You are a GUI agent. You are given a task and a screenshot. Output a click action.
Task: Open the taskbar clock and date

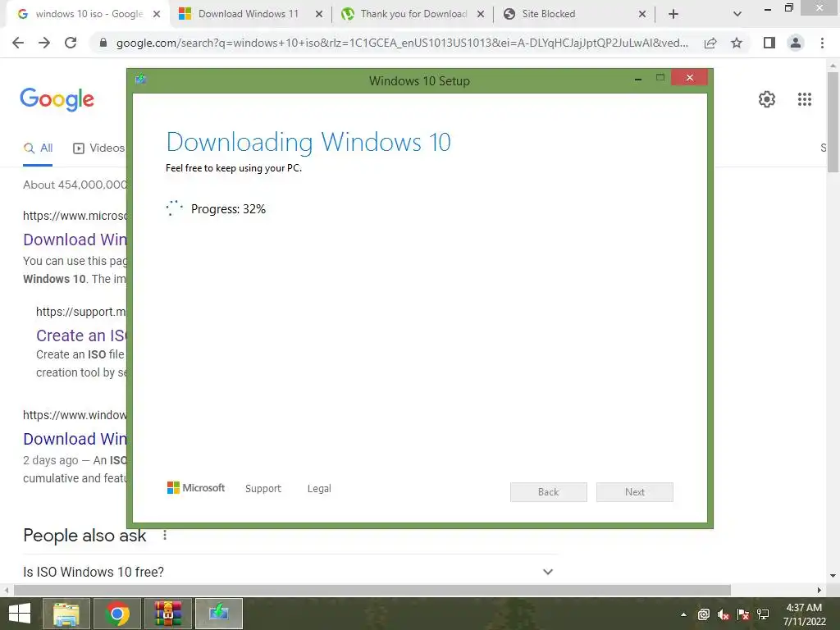[x=804, y=614]
